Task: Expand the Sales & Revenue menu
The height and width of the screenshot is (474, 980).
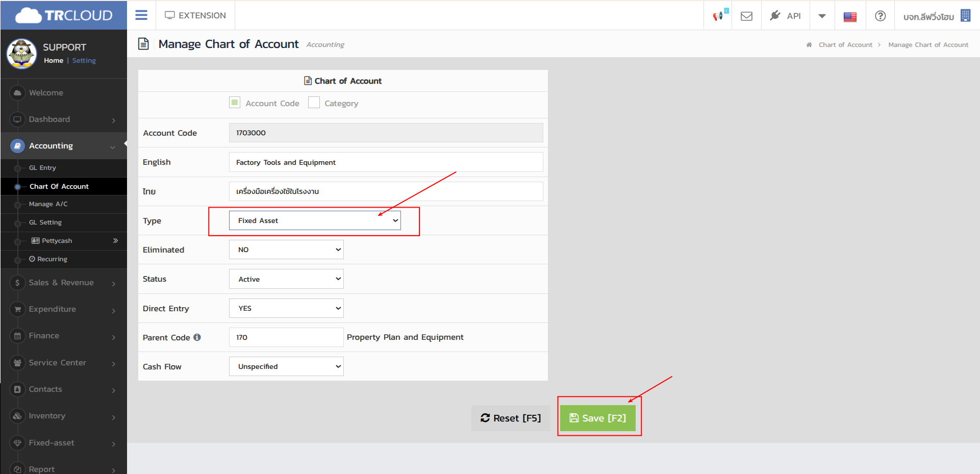Action: click(61, 283)
